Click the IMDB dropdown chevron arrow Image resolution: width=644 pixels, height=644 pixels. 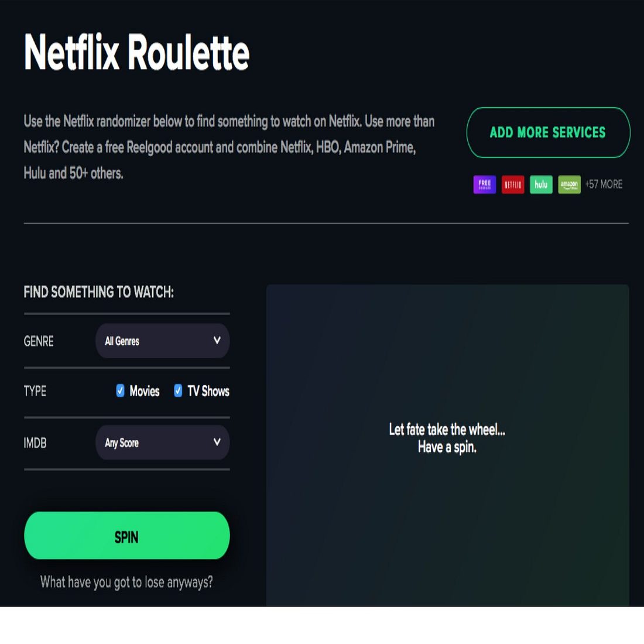[x=217, y=443]
